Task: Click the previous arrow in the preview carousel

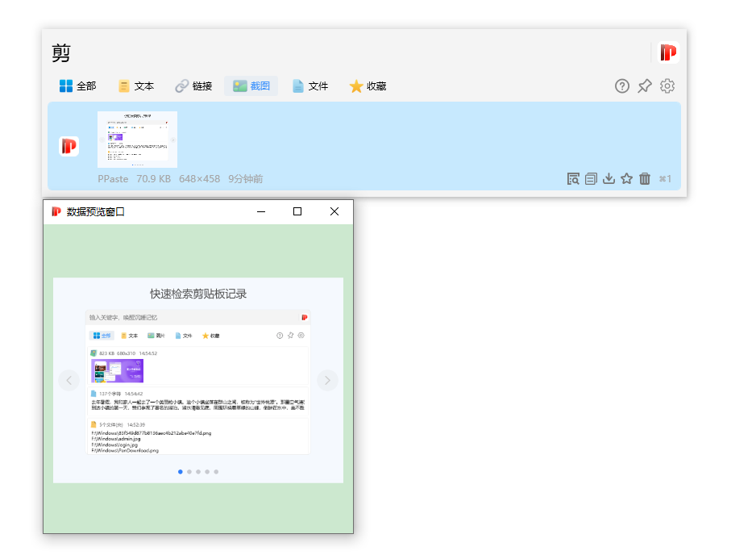Action: [69, 380]
